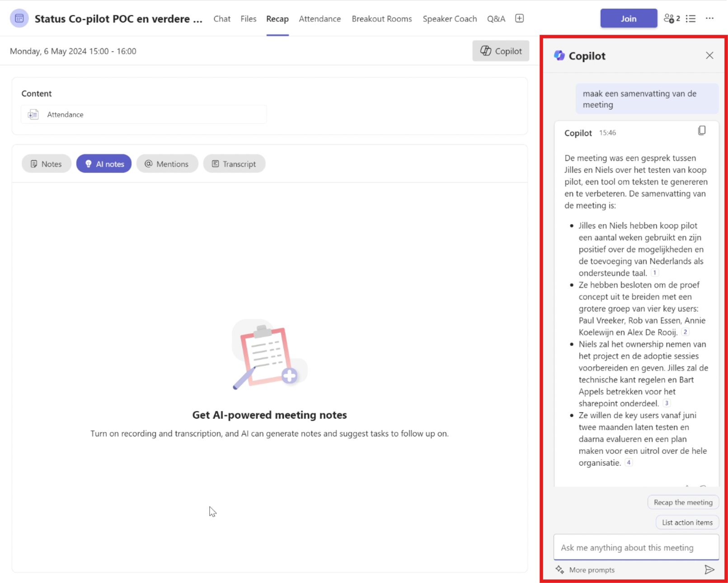Click the Copilot timestamp 15:46
Screen dimensions: 728x583
tap(607, 133)
